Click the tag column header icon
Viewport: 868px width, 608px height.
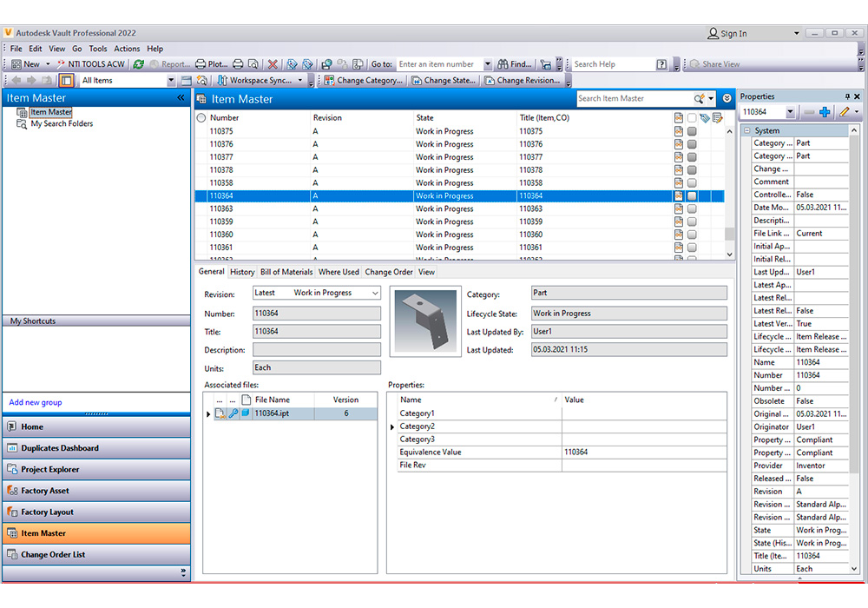(x=705, y=118)
